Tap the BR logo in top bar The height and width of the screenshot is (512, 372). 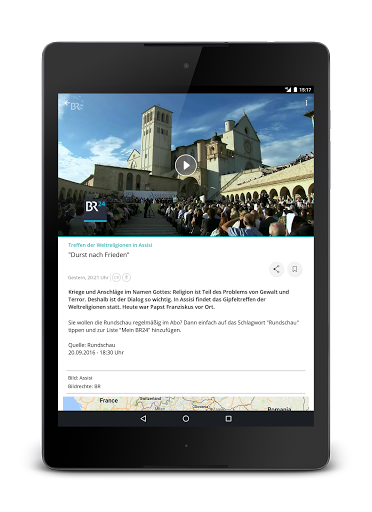pyautogui.click(x=76, y=106)
